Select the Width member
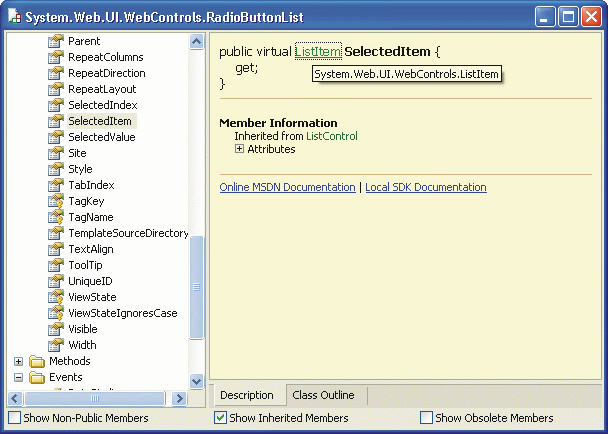 tap(82, 345)
